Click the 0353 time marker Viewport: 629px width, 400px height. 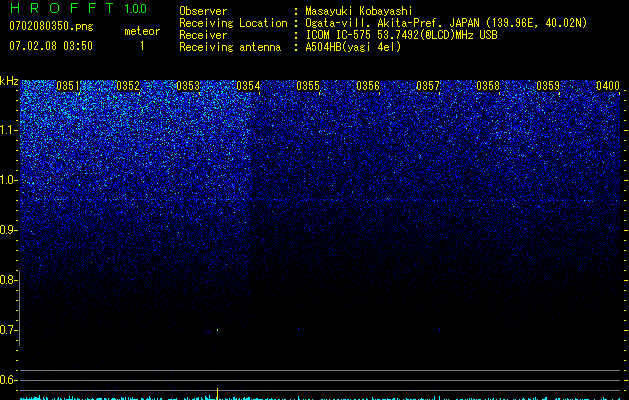click(188, 86)
